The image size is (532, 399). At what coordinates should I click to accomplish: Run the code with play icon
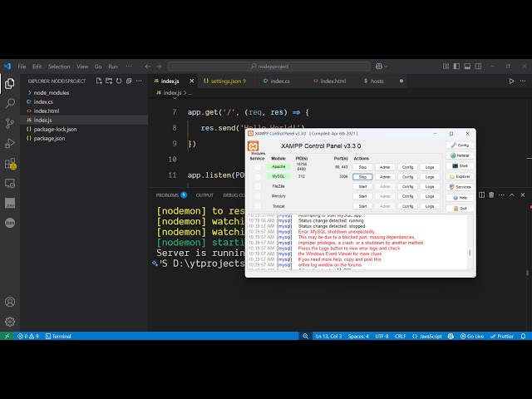(511, 81)
